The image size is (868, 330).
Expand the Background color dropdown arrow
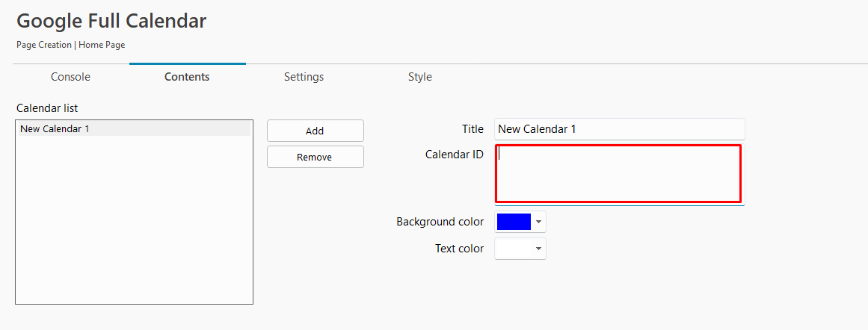point(538,222)
